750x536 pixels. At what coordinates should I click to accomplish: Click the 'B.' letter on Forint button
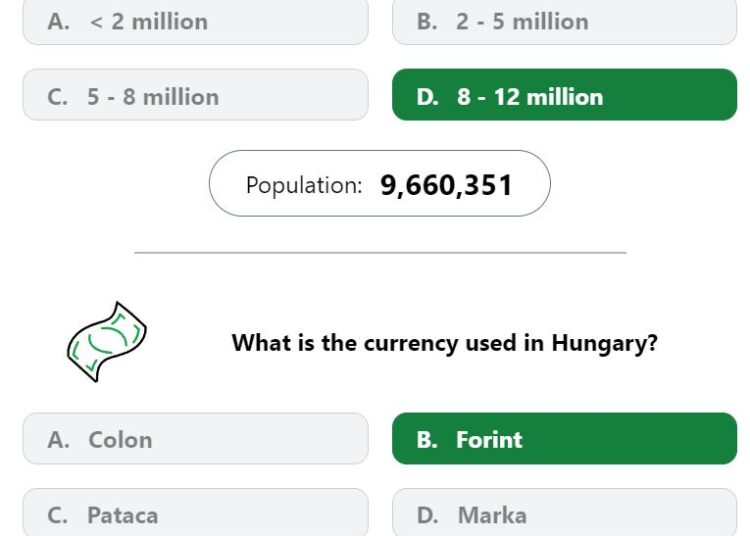(x=427, y=440)
